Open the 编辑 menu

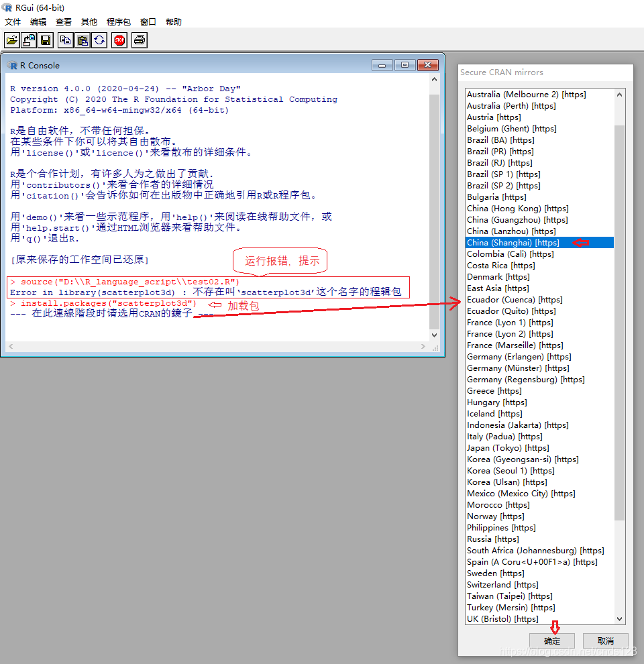[38, 21]
